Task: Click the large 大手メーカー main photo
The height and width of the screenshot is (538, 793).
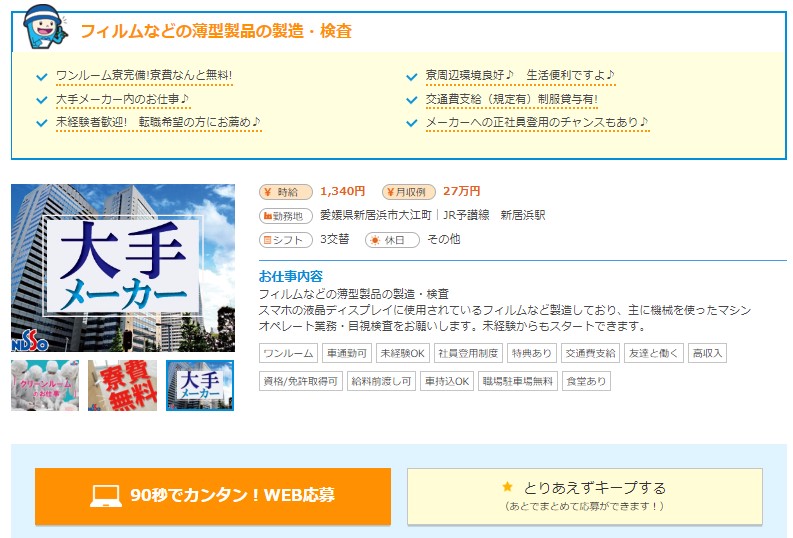Action: coord(122,267)
